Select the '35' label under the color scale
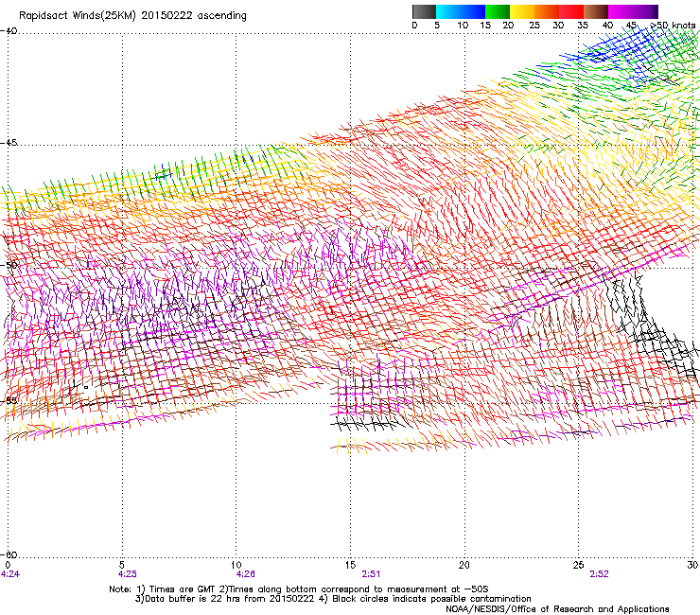Viewport: 700px width, 615px height. point(583,26)
